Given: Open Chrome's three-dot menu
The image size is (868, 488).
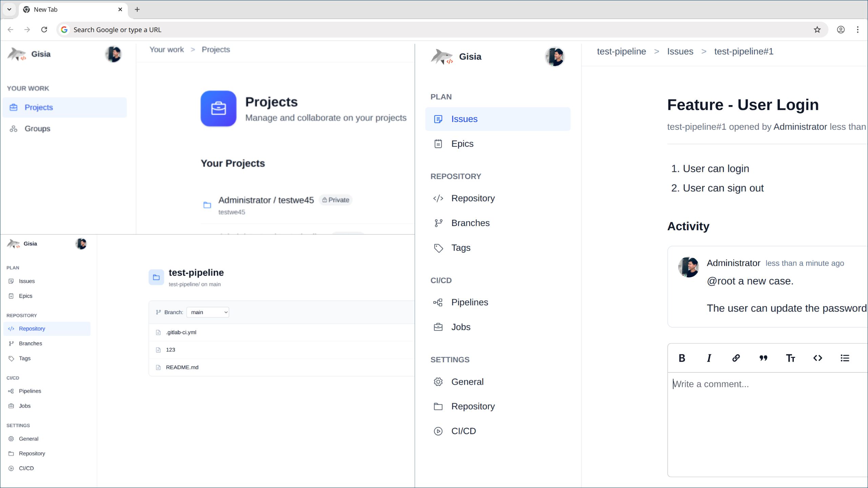Looking at the screenshot, I should tap(857, 29).
